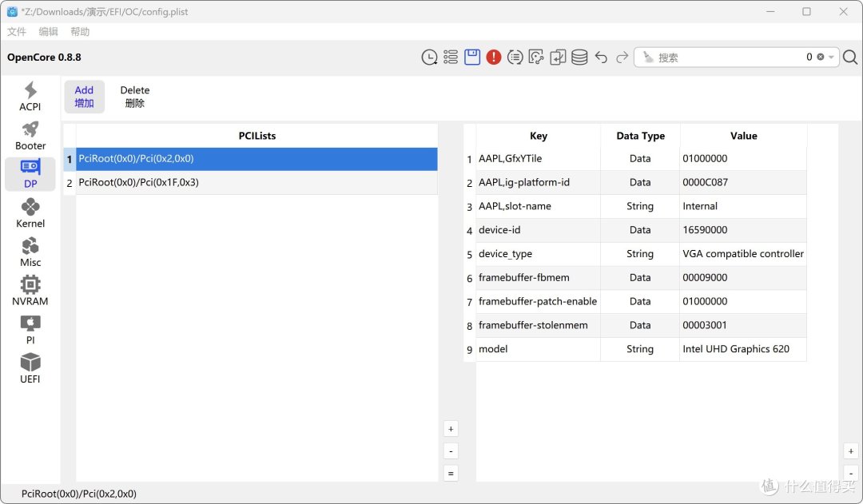
Task: Open the Kernel section
Action: tap(30, 213)
